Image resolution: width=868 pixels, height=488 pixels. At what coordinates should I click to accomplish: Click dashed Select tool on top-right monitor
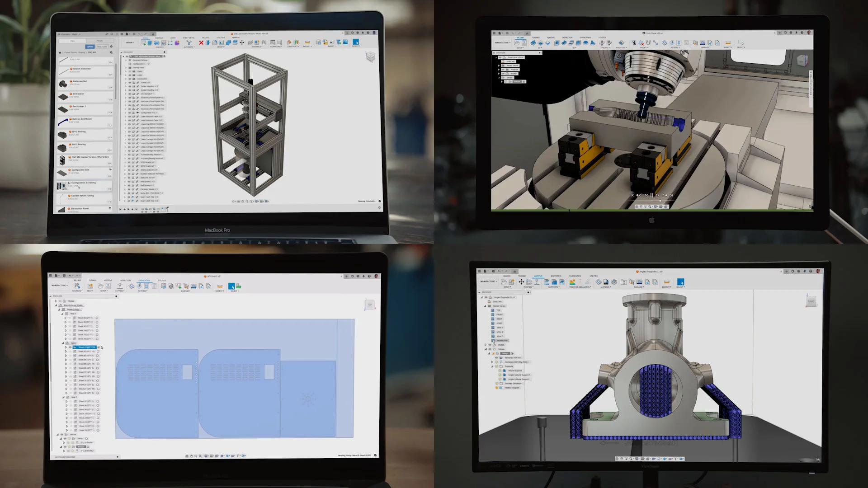[741, 42]
